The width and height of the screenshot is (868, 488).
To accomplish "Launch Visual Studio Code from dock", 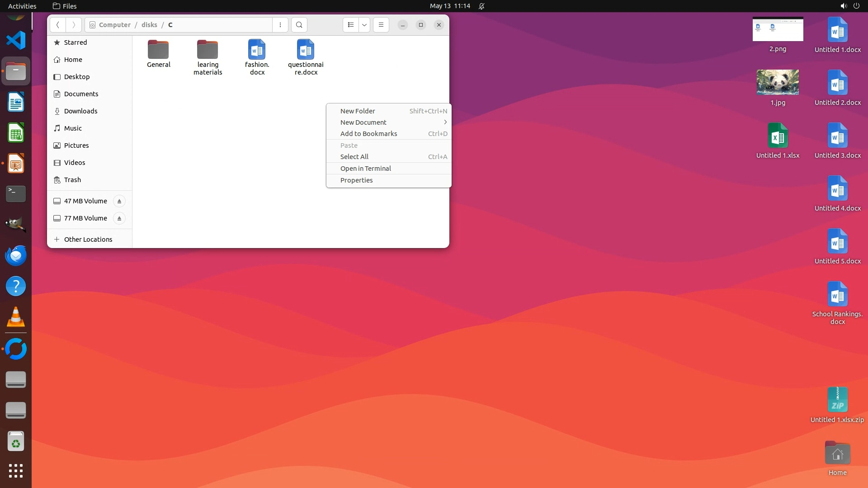I will point(16,41).
